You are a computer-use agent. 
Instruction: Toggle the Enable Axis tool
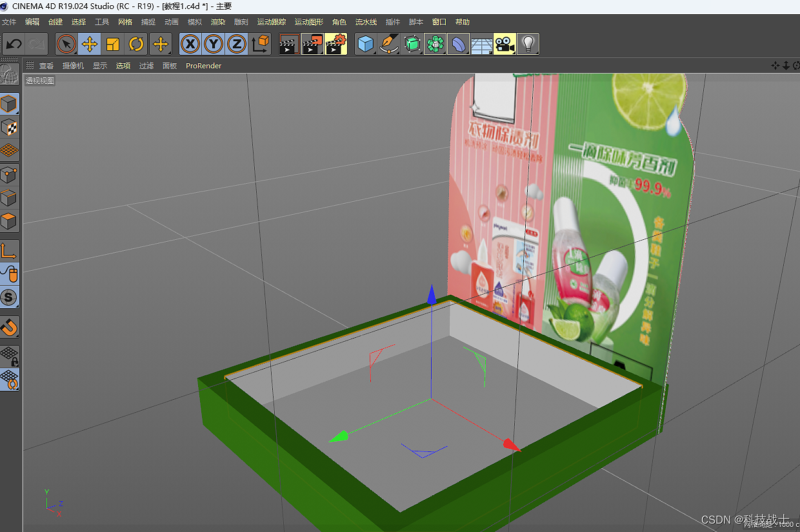pyautogui.click(x=9, y=251)
